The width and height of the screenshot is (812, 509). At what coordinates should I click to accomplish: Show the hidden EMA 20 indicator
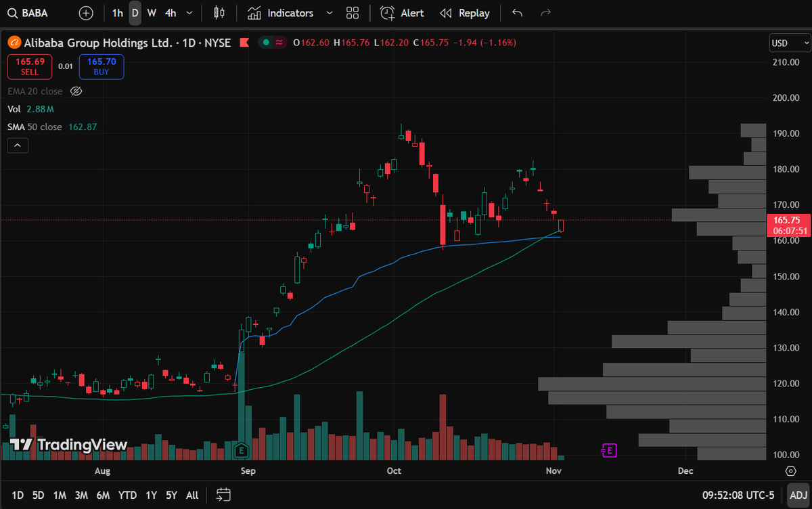(x=76, y=91)
